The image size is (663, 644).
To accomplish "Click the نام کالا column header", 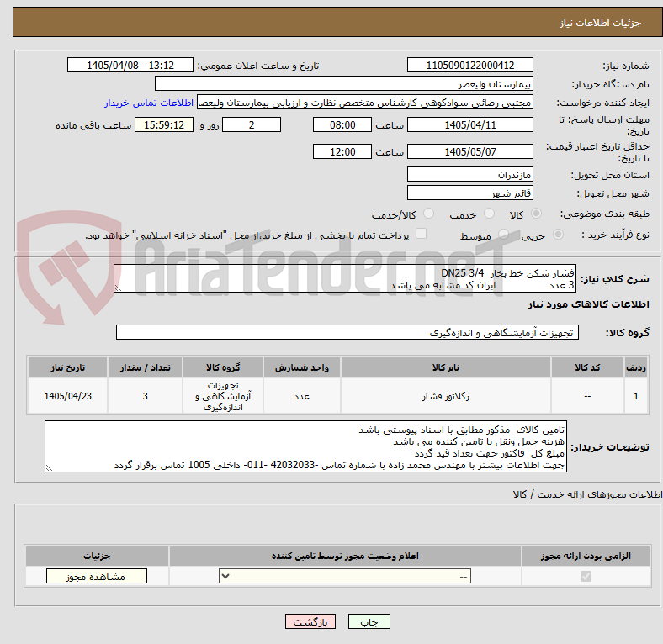I will (x=446, y=367).
